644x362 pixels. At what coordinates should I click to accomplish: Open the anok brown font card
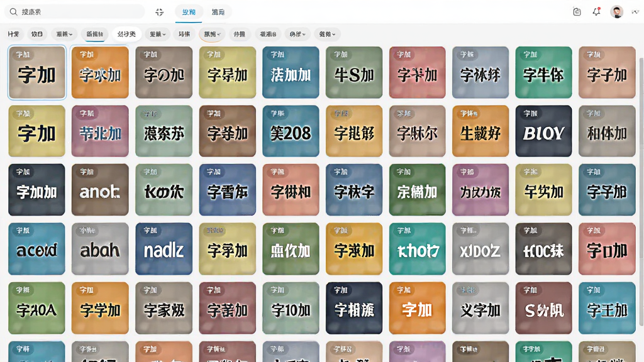pyautogui.click(x=100, y=190)
